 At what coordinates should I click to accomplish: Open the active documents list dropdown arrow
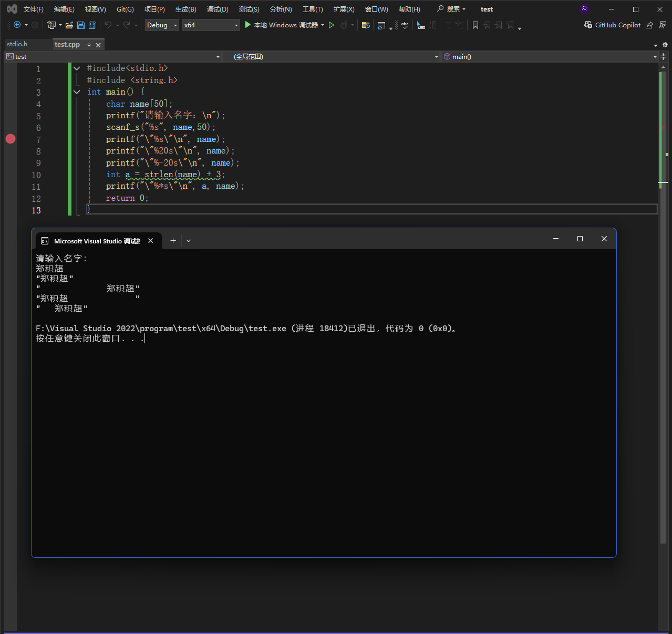click(656, 45)
